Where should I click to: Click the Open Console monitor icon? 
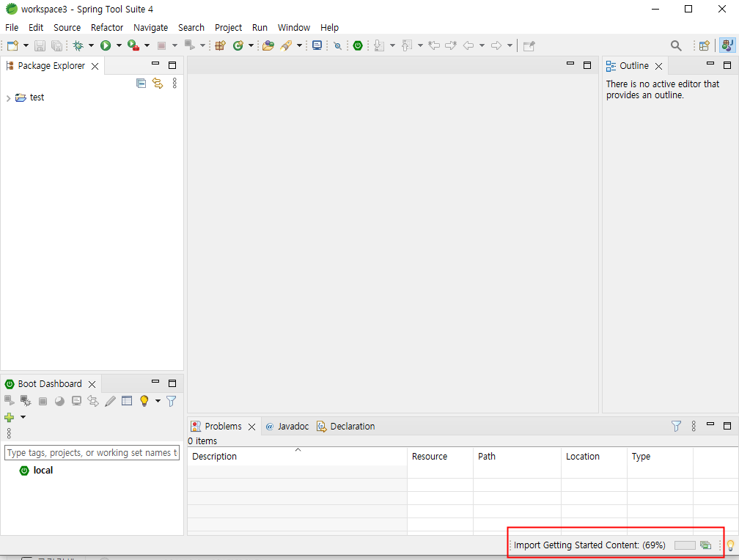[317, 45]
